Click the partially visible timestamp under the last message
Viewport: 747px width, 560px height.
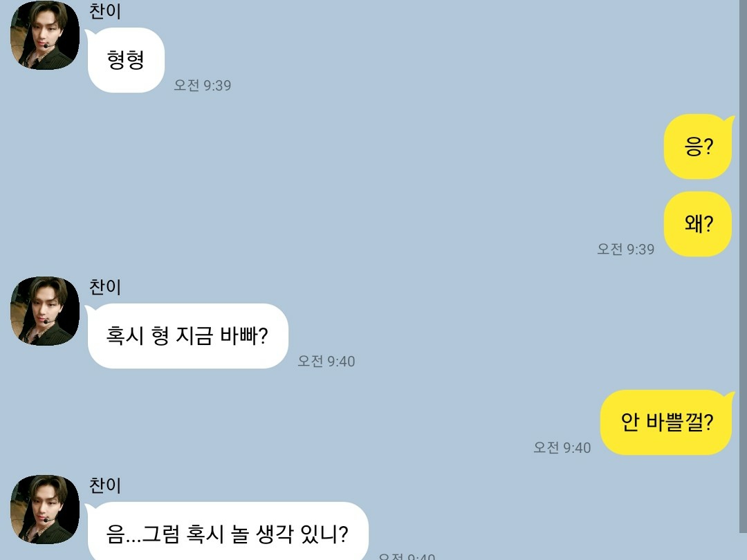click(x=407, y=556)
